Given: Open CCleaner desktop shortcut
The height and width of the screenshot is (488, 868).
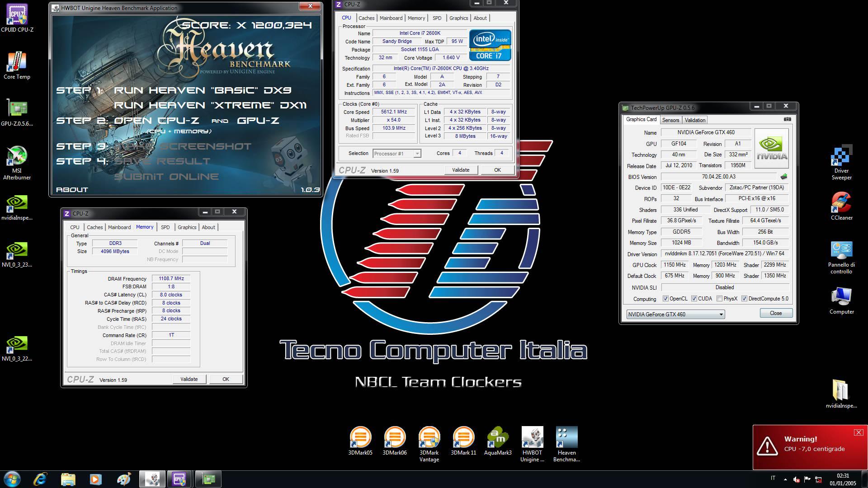Looking at the screenshot, I should point(841,206).
